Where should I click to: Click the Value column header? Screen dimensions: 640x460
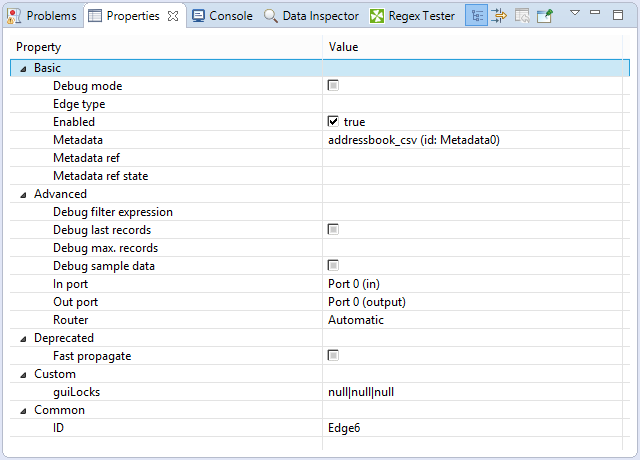click(343, 47)
